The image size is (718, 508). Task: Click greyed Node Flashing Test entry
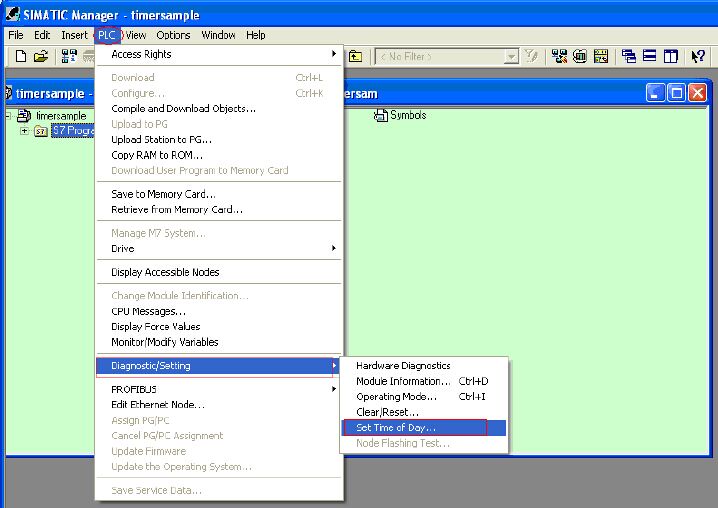coord(424,443)
